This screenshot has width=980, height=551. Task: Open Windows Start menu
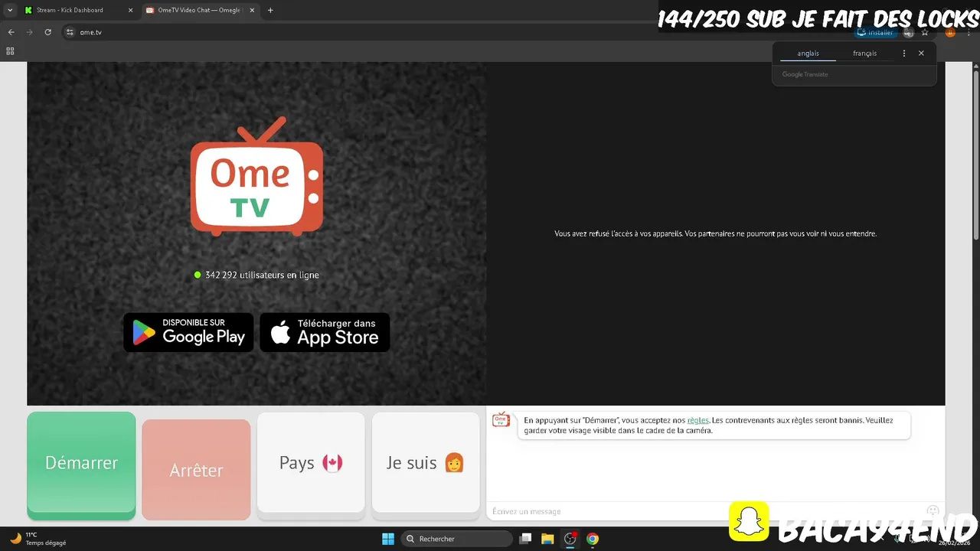[387, 539]
